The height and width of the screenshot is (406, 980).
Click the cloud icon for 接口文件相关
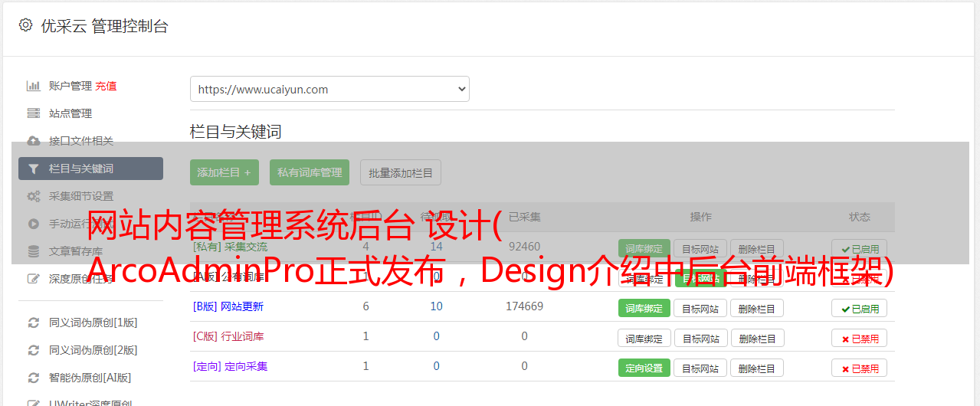click(x=33, y=141)
